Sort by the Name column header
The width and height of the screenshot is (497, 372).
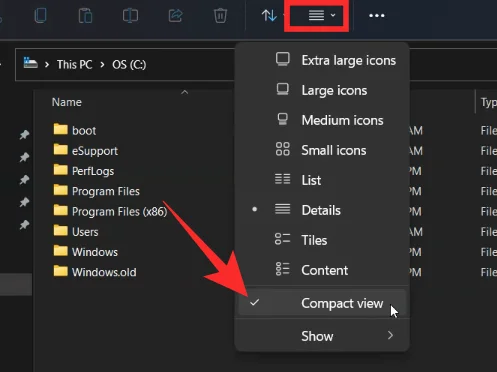pyautogui.click(x=67, y=102)
